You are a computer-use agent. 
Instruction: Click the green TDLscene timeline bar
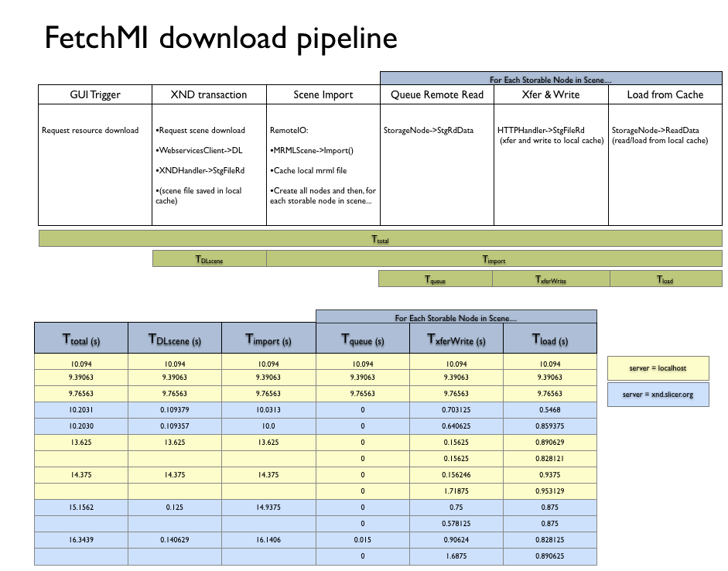click(210, 259)
